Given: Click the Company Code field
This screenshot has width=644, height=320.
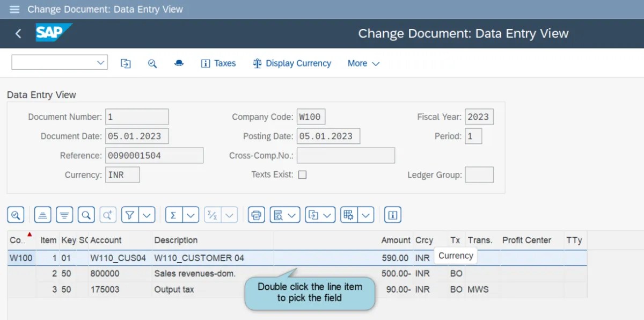Looking at the screenshot, I should point(311,117).
